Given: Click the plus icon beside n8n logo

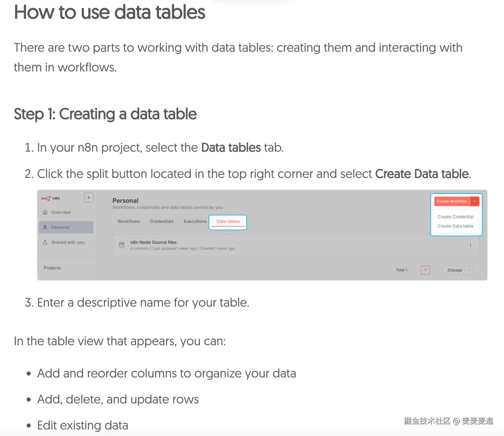Looking at the screenshot, I should pos(89,198).
